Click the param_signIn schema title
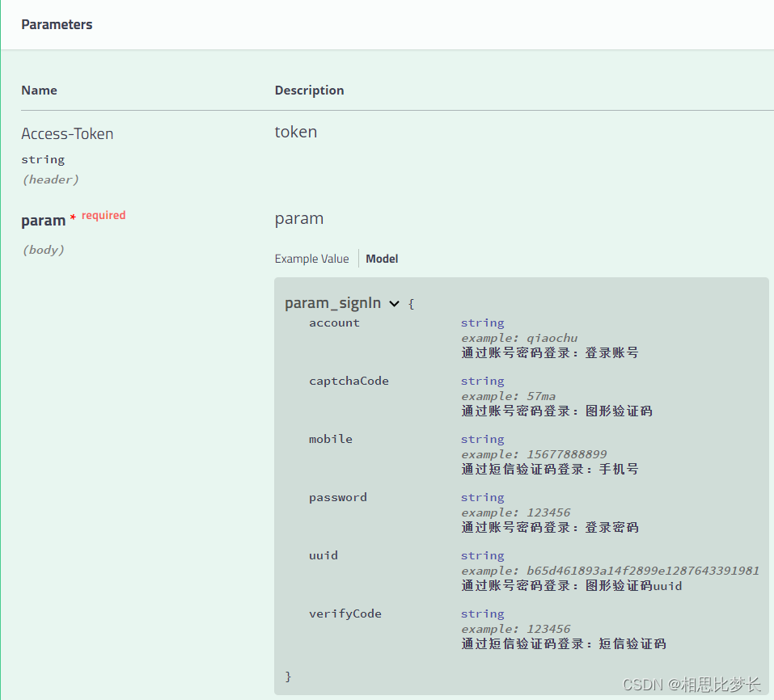 333,303
